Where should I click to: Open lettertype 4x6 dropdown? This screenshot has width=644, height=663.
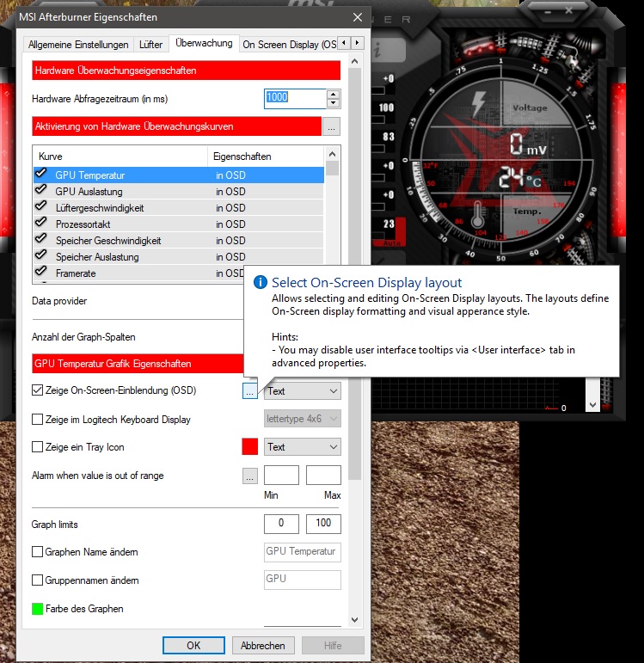303,419
